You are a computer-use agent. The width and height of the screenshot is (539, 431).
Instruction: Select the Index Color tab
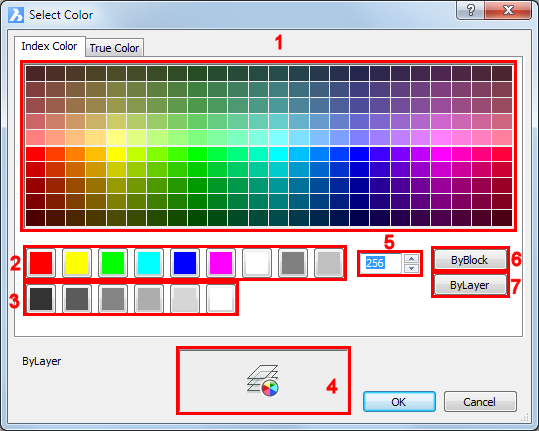[x=50, y=46]
